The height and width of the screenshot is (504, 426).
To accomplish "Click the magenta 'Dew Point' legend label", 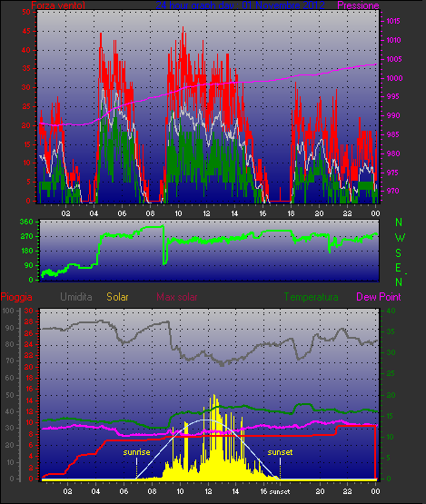I will (379, 297).
